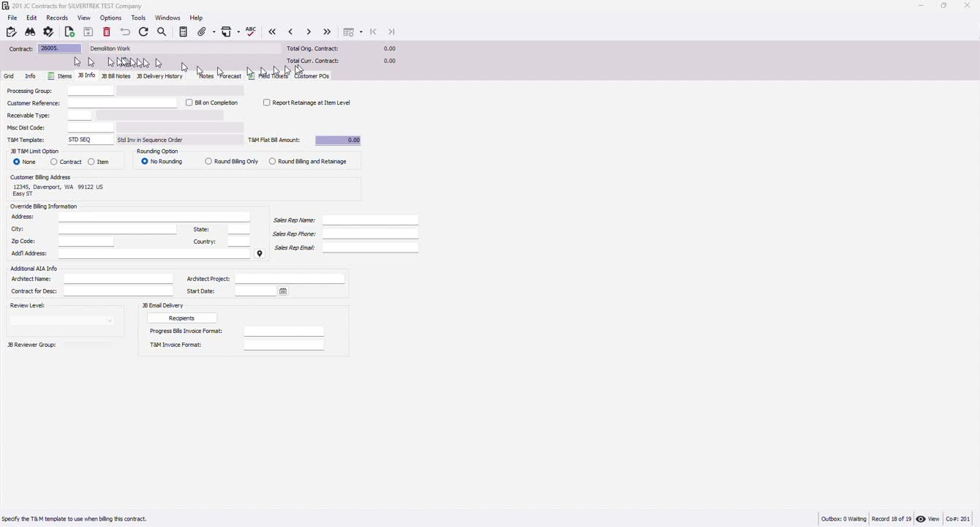Screen dimensions: 980x527
Task: Click the Contract number field
Action: pos(59,48)
